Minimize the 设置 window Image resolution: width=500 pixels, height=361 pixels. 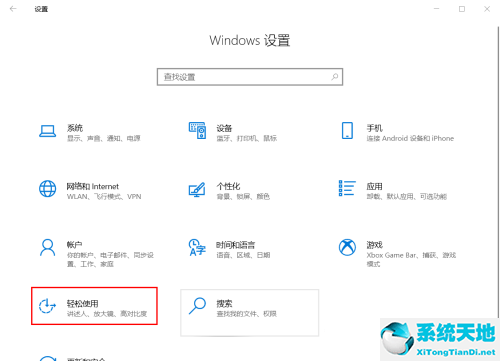pyautogui.click(x=436, y=9)
